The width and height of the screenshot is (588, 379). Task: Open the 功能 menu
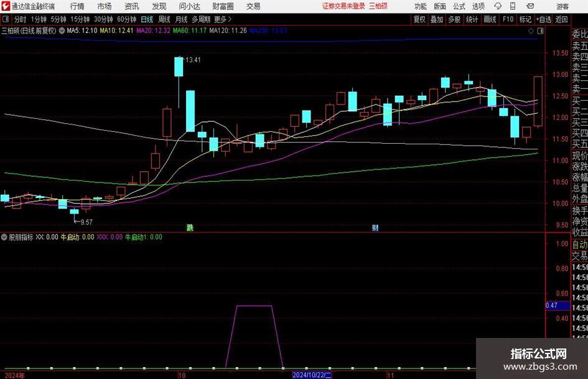pyautogui.click(x=421, y=6)
